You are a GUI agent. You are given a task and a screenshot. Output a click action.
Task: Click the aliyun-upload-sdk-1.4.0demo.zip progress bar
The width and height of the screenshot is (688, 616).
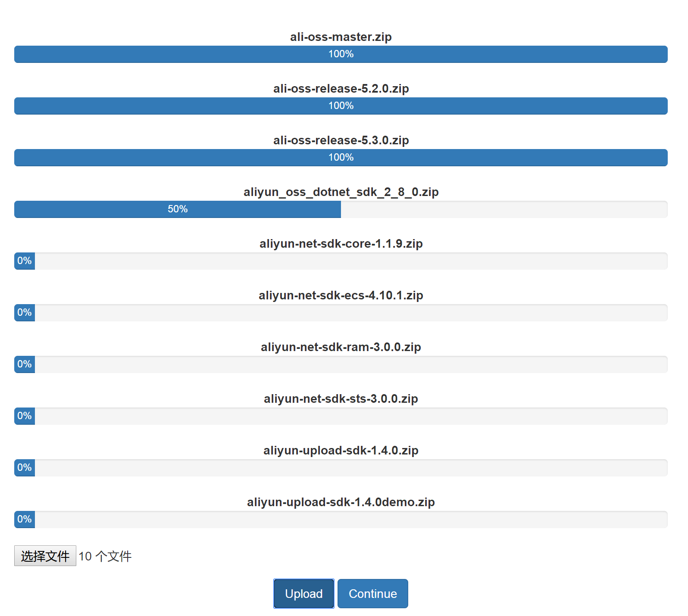(341, 520)
